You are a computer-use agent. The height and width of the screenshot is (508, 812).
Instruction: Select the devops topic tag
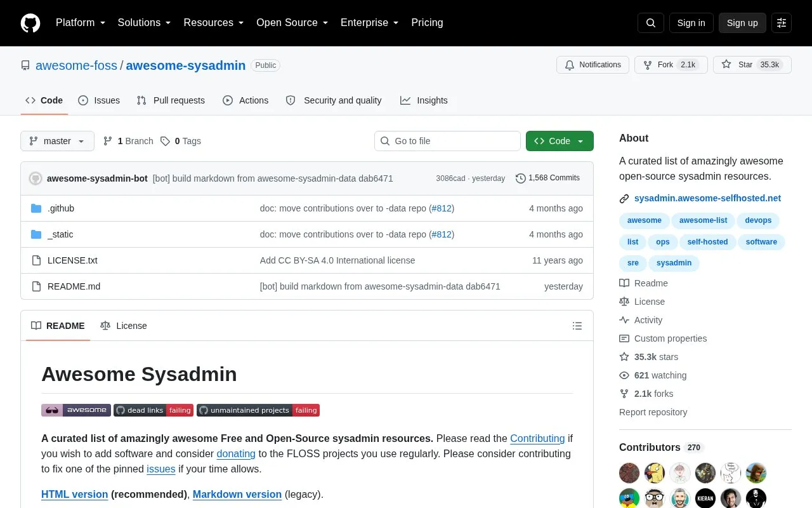coord(758,220)
